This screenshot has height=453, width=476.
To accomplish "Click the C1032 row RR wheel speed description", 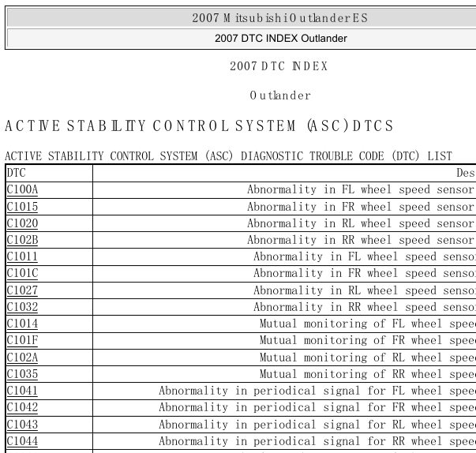I will click(365, 307).
